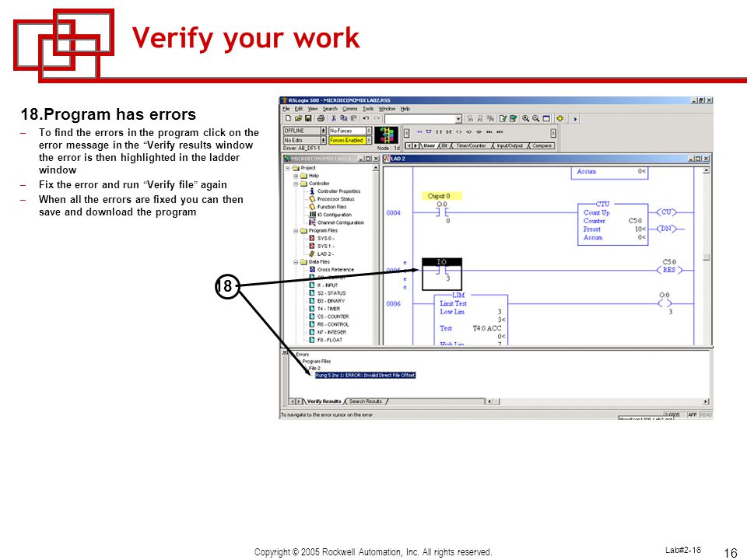
Task: Click the yellow plus toolbar icon
Action: pyautogui.click(x=559, y=118)
